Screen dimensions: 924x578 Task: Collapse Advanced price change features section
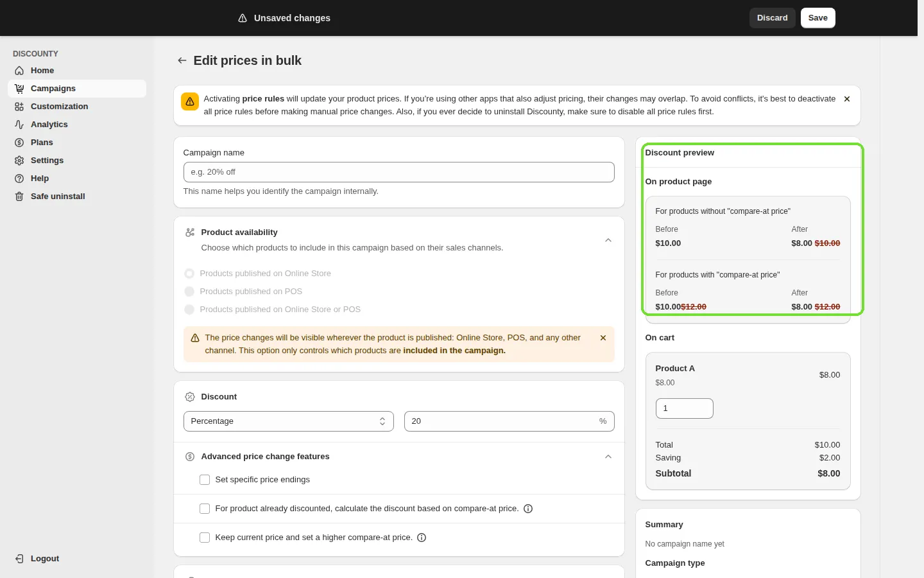[608, 457]
